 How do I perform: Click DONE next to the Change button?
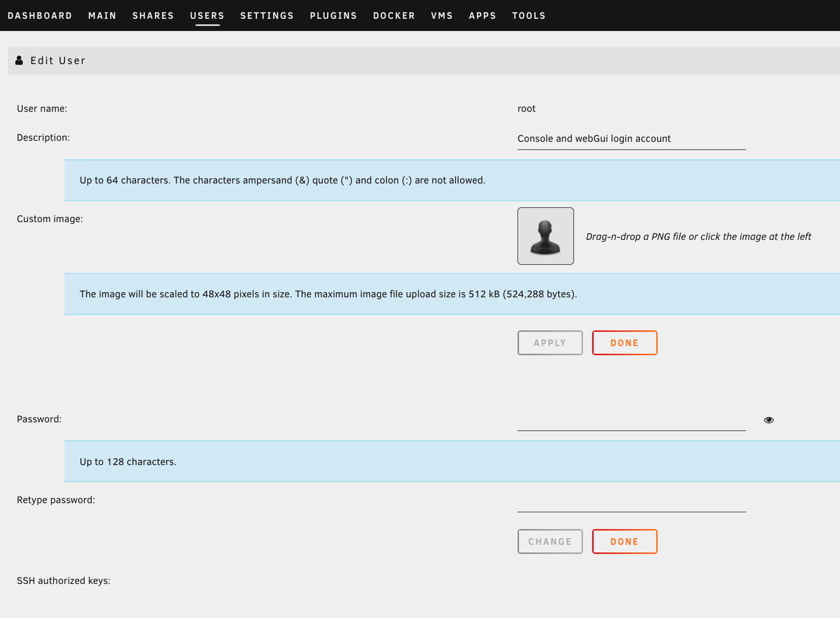pos(624,541)
